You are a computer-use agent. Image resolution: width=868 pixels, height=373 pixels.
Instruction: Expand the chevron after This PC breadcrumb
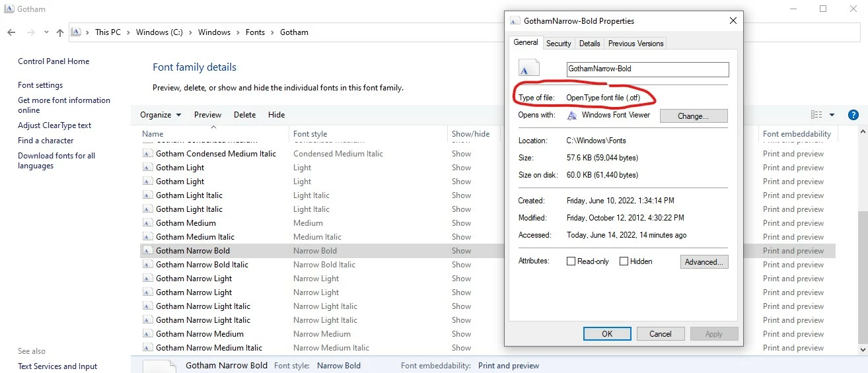128,32
